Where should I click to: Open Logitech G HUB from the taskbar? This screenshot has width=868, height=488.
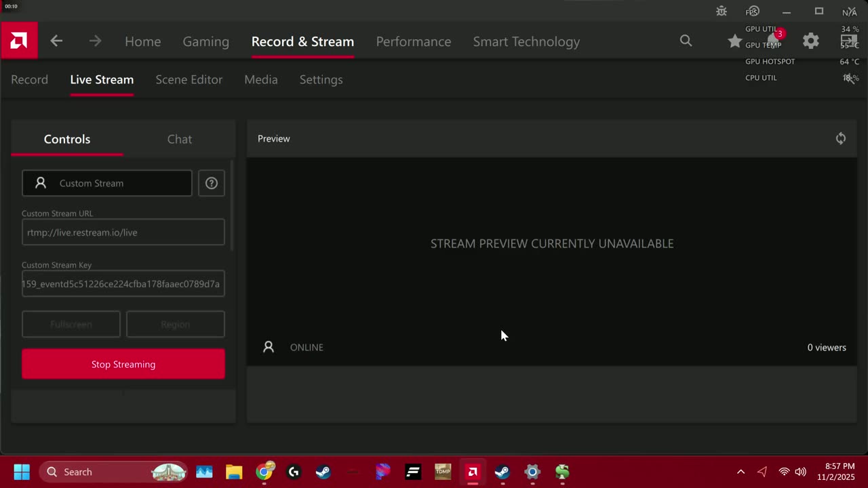pos(294,472)
